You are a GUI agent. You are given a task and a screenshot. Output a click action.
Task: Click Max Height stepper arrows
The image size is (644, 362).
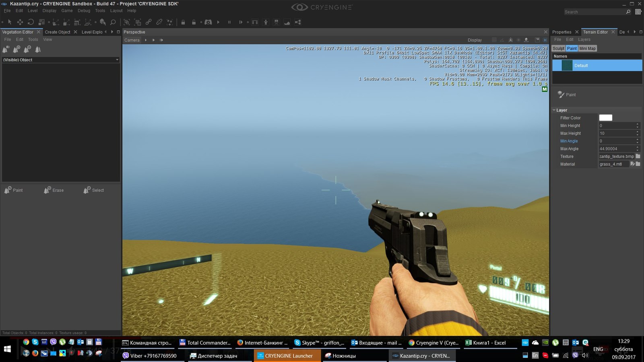click(x=638, y=133)
